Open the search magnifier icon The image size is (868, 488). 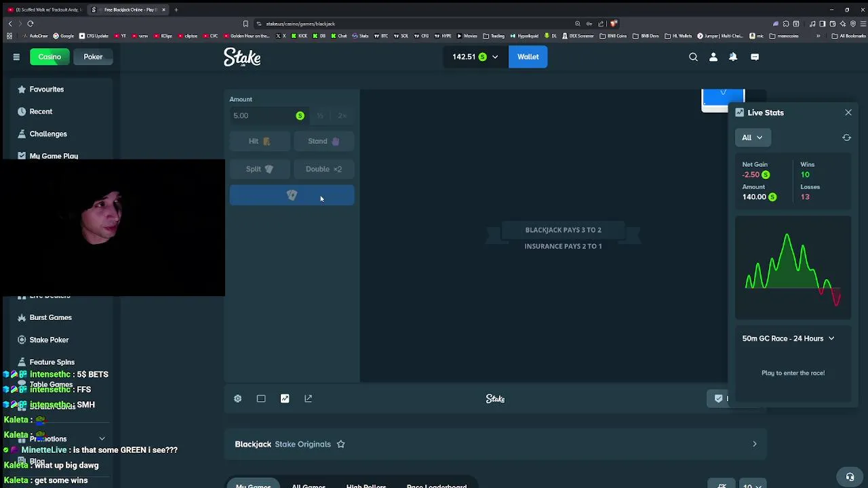coord(693,57)
